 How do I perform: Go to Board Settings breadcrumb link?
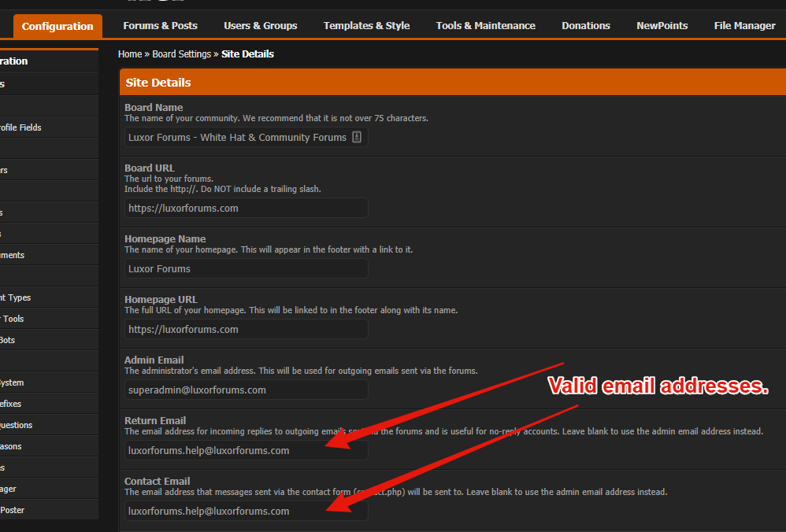click(181, 54)
